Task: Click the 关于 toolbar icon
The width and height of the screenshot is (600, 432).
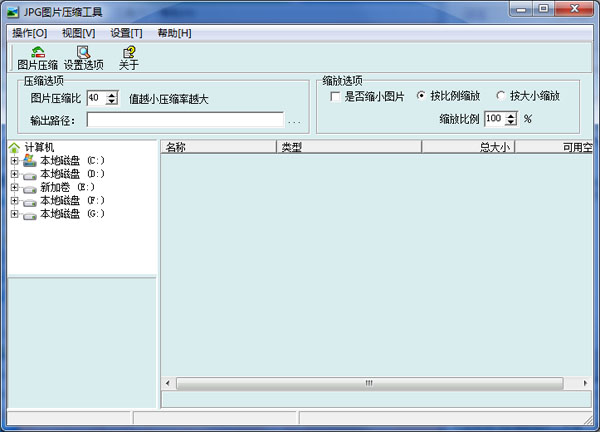Action: click(129, 58)
